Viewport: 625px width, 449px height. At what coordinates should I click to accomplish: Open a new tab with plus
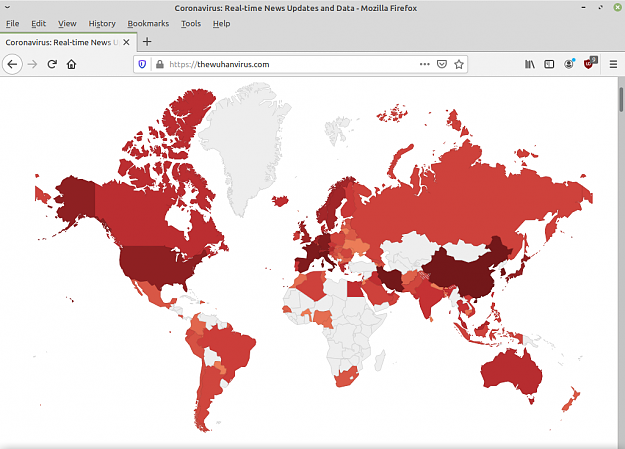coord(147,41)
